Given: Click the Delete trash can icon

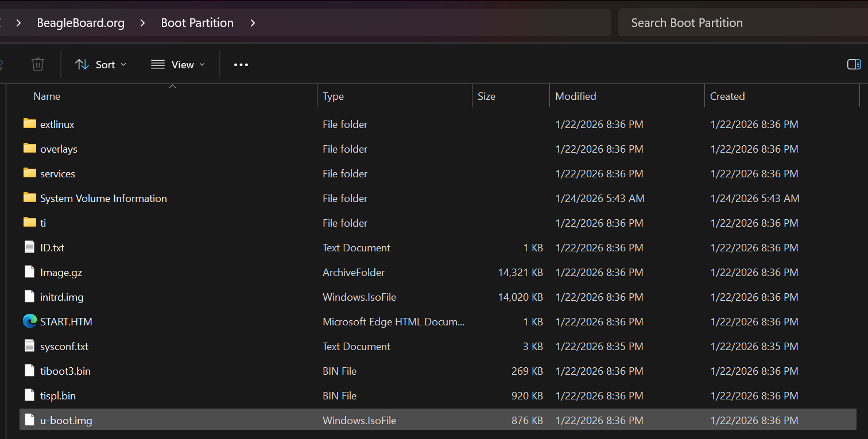Looking at the screenshot, I should 38,64.
